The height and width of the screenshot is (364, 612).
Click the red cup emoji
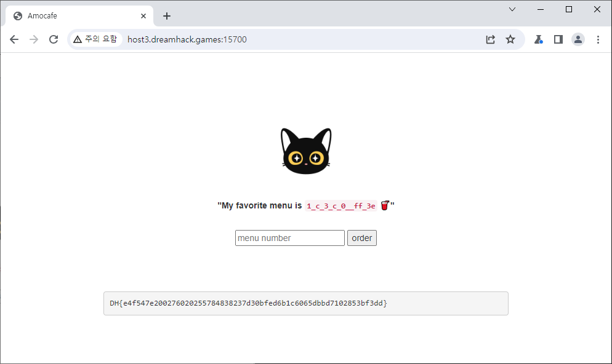click(385, 205)
